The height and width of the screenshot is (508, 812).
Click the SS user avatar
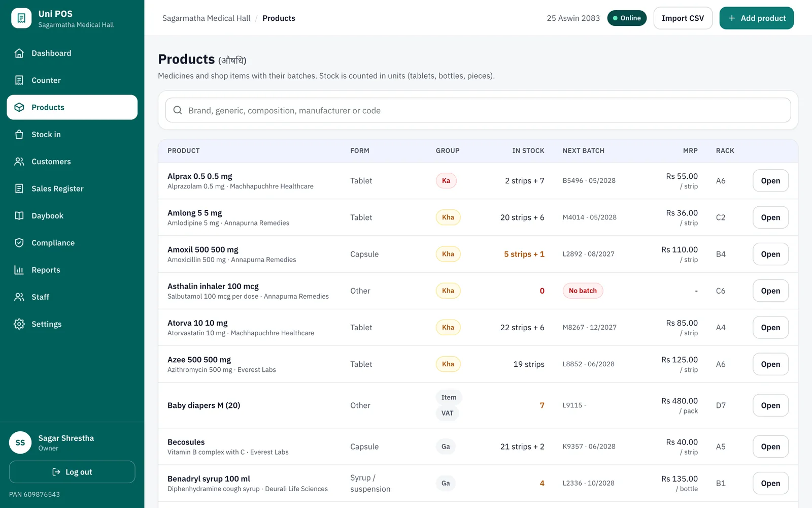(20, 442)
